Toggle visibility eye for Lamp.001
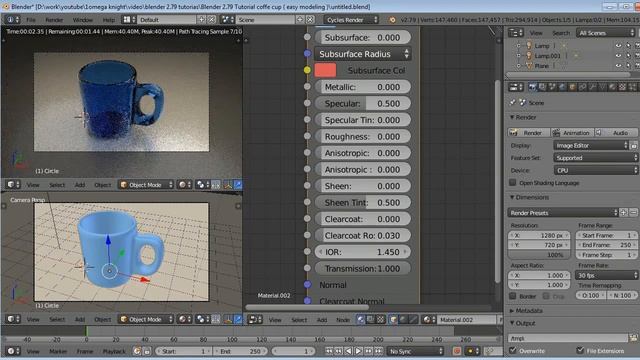 [x=618, y=56]
